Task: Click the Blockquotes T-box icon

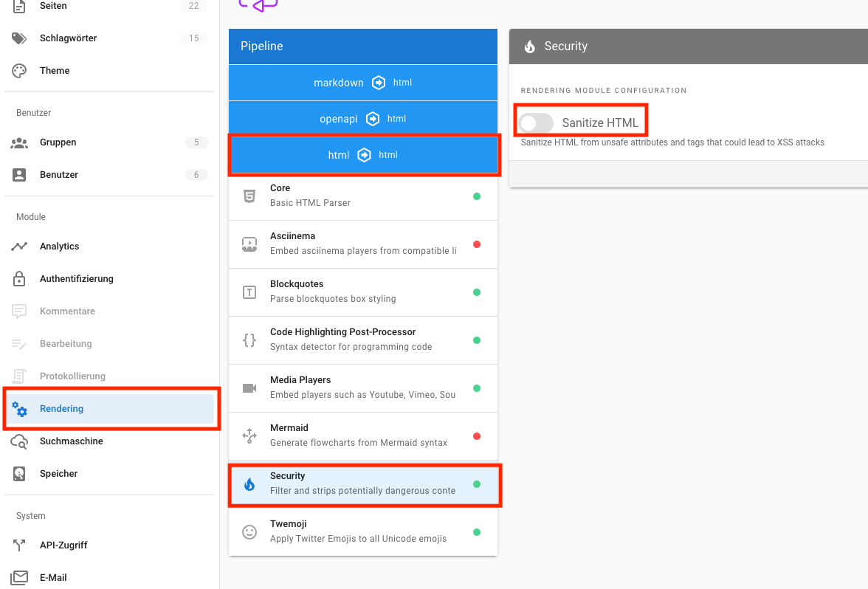Action: [x=249, y=292]
